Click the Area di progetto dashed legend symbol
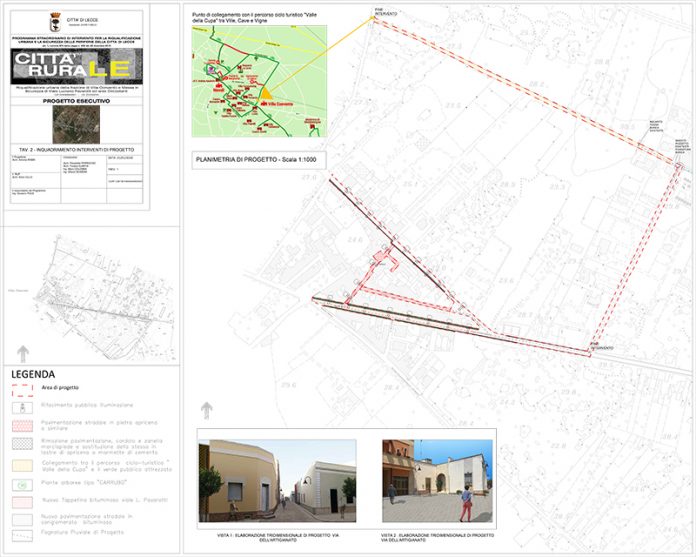This screenshot has height=557, width=696. (x=23, y=390)
